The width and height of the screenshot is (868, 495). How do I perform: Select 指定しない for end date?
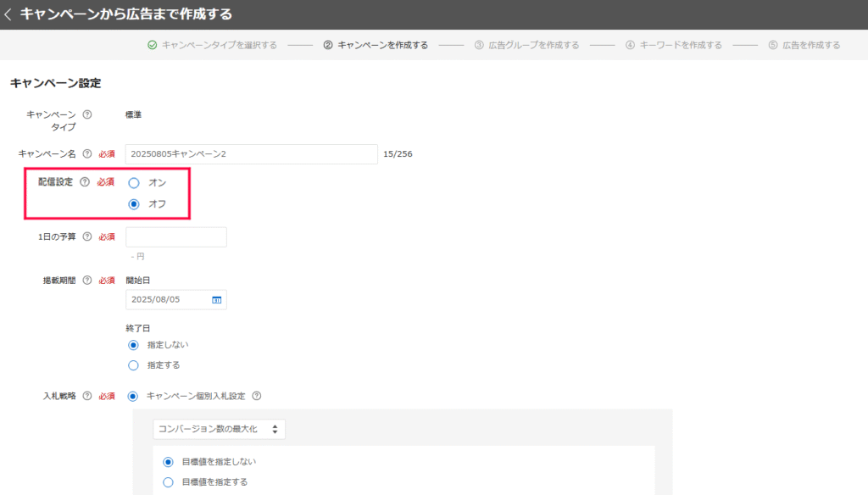click(133, 345)
